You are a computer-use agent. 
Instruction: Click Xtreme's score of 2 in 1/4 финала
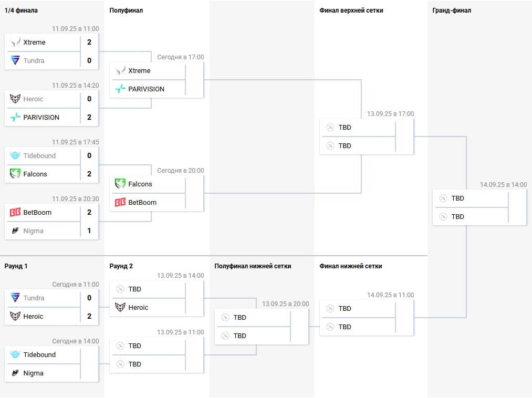(89, 43)
